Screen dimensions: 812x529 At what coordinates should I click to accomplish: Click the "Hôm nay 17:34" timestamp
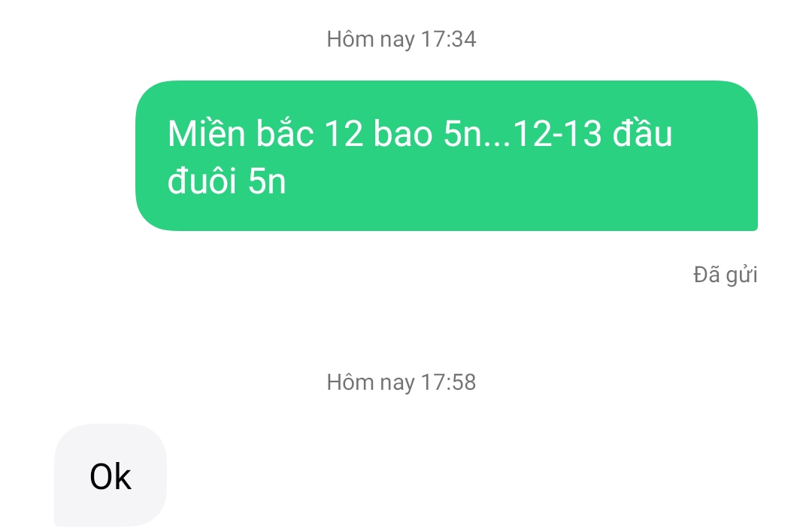click(x=401, y=40)
